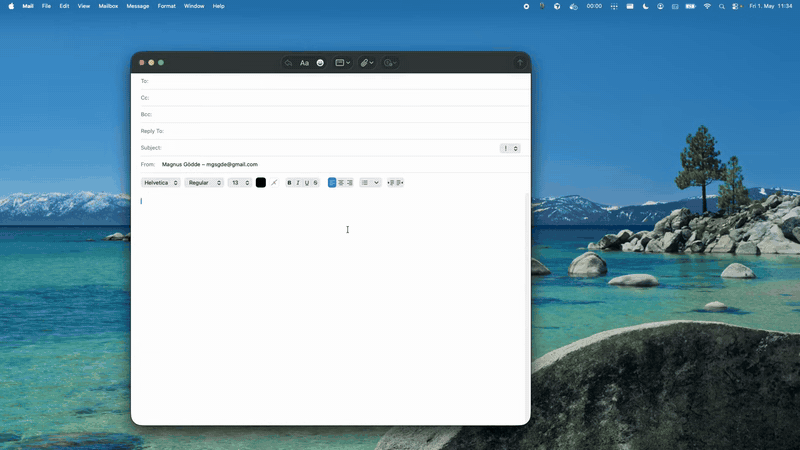800x450 pixels.
Task: Click the battery status icon
Action: (690, 6)
